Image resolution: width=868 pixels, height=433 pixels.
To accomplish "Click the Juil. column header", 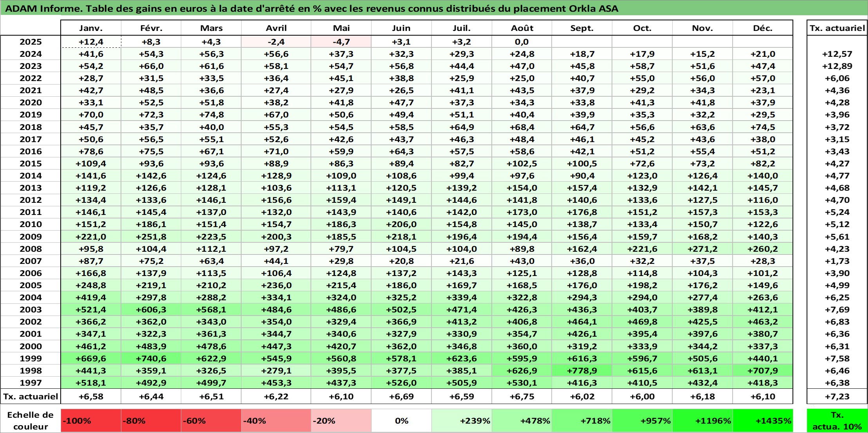I will (462, 28).
